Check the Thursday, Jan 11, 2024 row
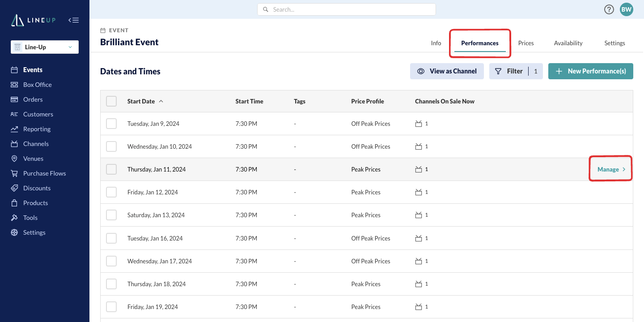Image resolution: width=644 pixels, height=322 pixels. pos(111,169)
